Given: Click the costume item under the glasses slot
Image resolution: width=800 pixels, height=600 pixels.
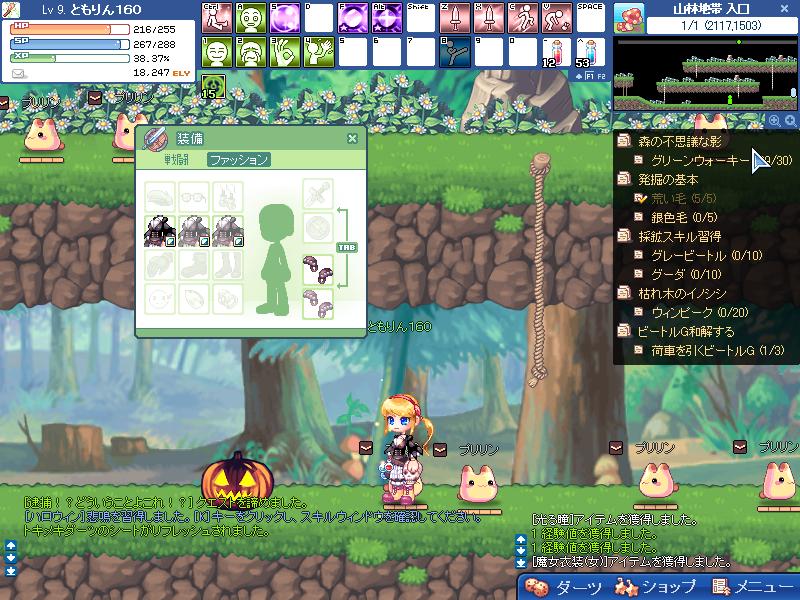Looking at the screenshot, I should [x=194, y=231].
